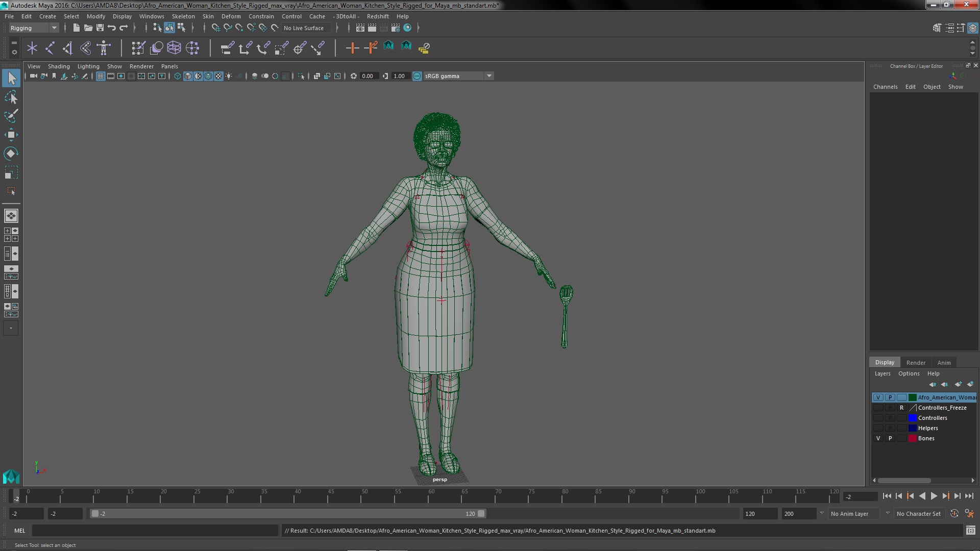This screenshot has height=551, width=980.
Task: Click the viewport camera select icon
Action: pyautogui.click(x=33, y=76)
